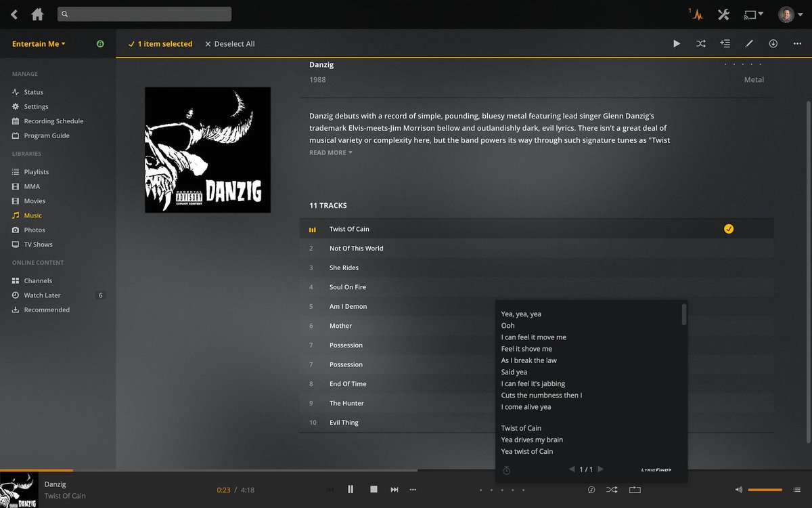
Task: Click the now-playing album thumbnail
Action: tap(18, 490)
